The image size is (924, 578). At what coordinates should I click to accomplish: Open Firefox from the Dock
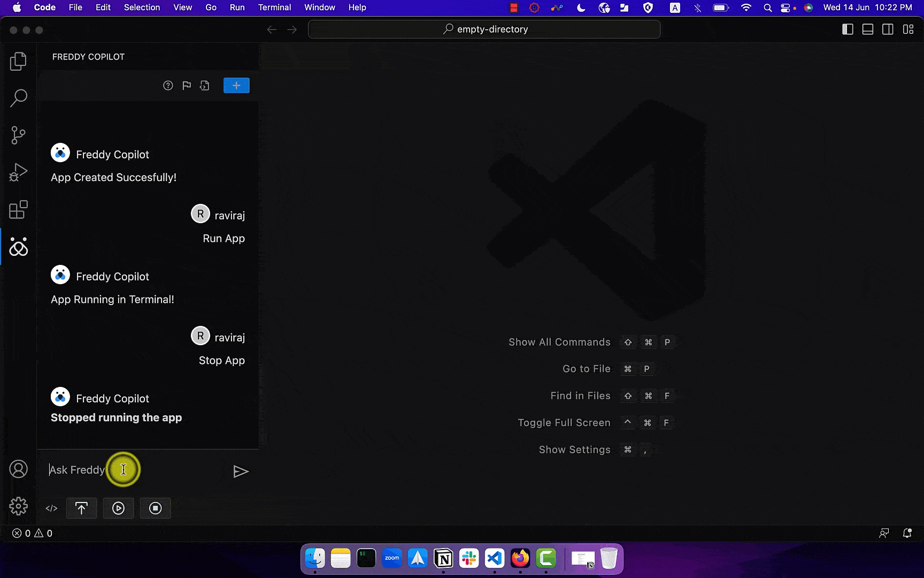tap(520, 559)
